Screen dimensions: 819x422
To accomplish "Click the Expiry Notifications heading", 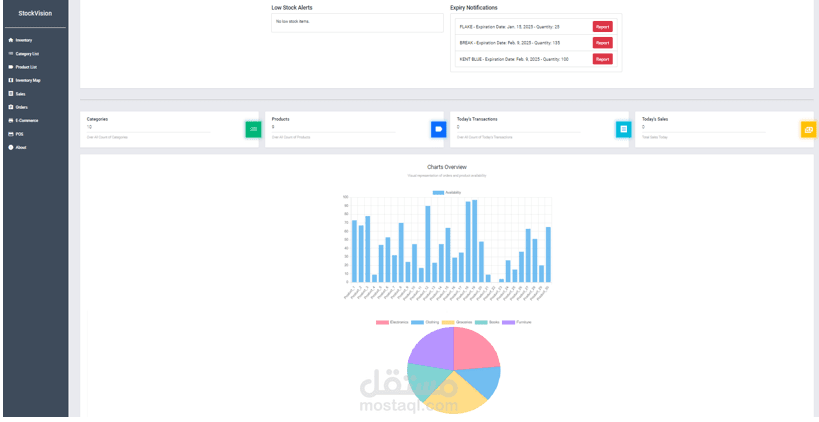I will (474, 8).
